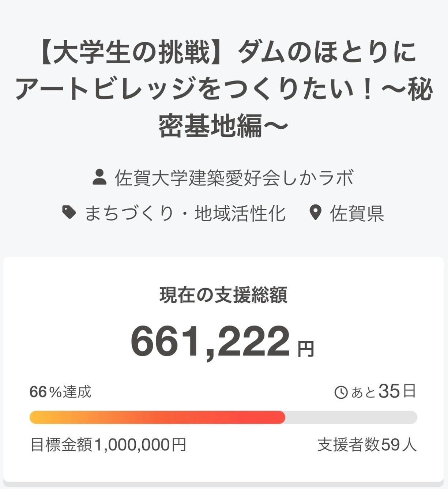This screenshot has height=489, width=448.
Task: Click the 円 symbol after 661,222
Action: point(306,349)
